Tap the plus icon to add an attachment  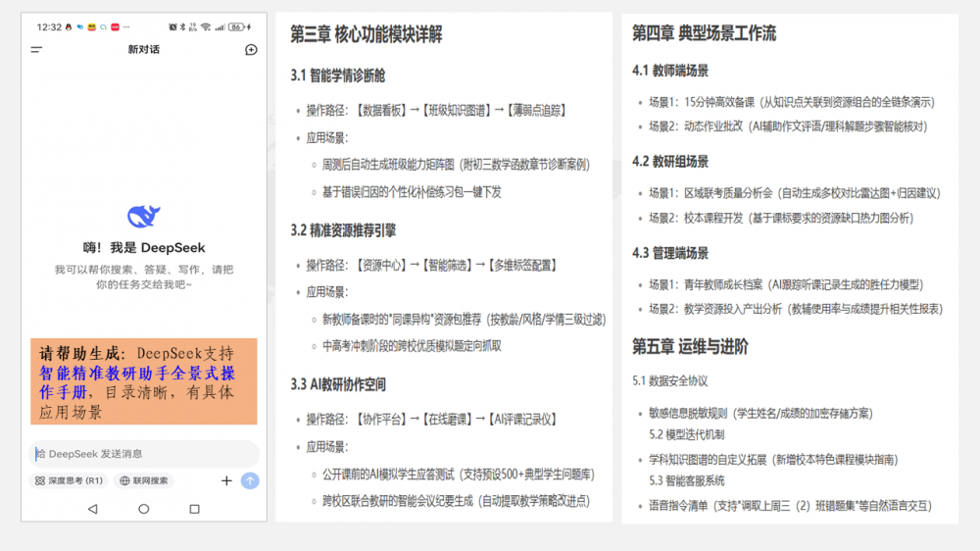click(226, 480)
